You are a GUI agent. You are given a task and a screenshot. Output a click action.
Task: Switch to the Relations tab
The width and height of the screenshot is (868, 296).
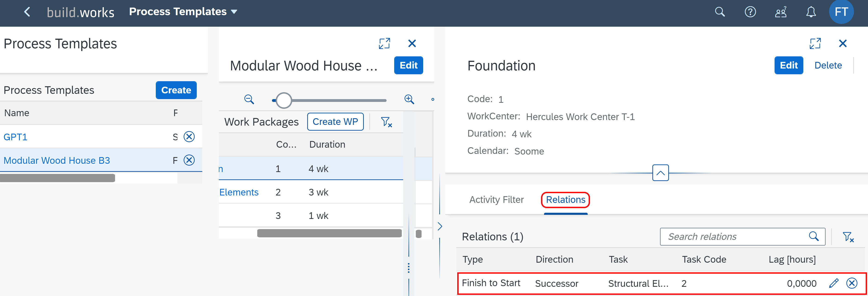point(565,200)
